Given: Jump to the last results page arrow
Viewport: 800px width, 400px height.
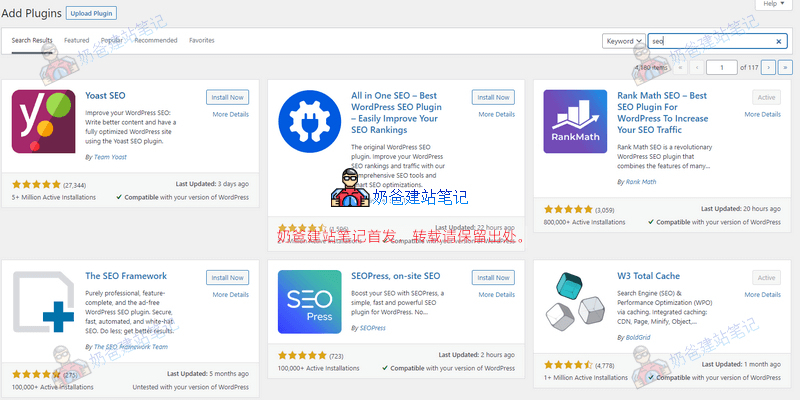Looking at the screenshot, I should 785,67.
